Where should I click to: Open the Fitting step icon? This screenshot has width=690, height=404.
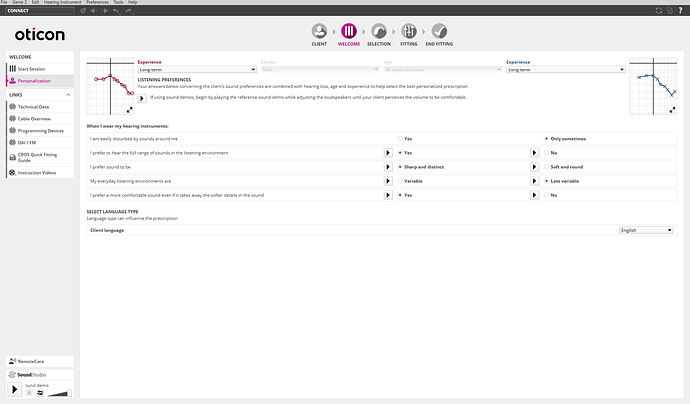click(409, 31)
